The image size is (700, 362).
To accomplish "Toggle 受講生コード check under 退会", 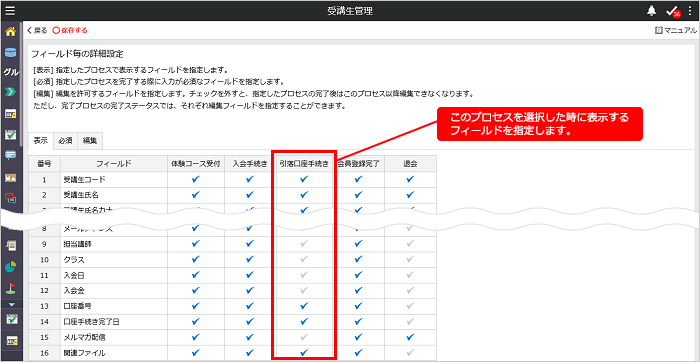I will point(410,179).
